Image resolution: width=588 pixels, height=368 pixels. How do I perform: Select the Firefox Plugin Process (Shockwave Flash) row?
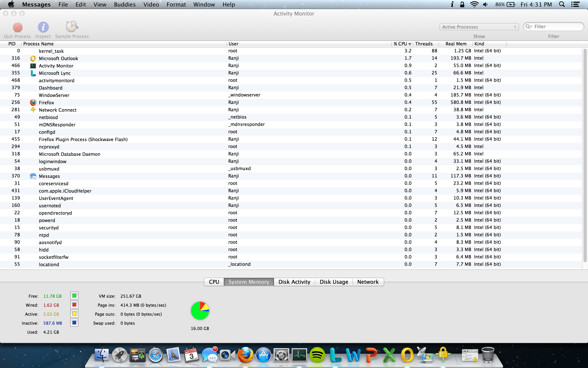[291, 139]
